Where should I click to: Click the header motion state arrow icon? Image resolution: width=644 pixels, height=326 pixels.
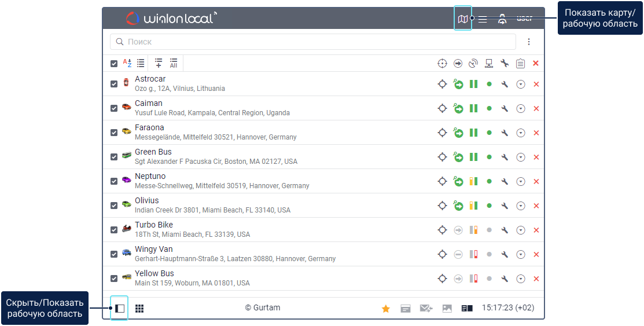tap(458, 63)
